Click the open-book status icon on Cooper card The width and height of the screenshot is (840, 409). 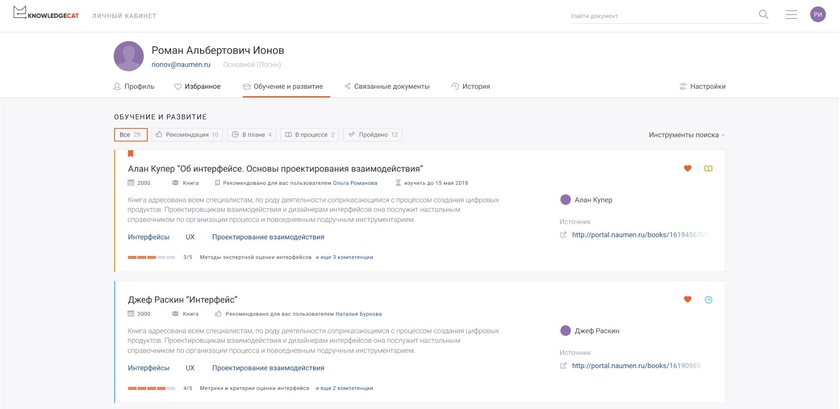708,169
